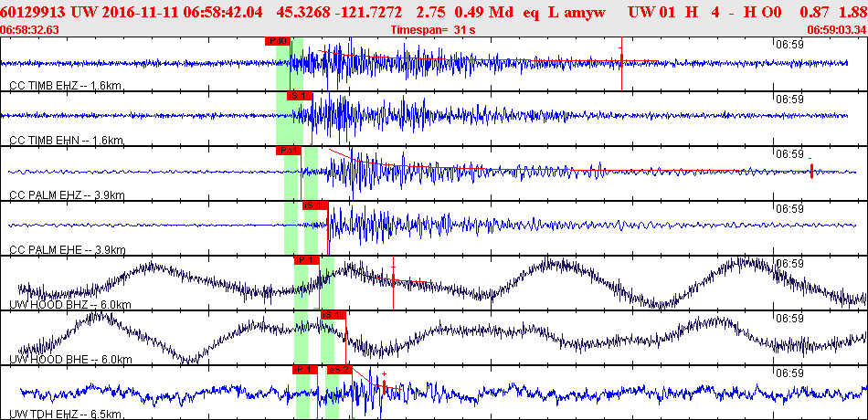Select the iS 1 pick flag on HOOD BHE
Screen dimensions: 868x420
coord(333,315)
